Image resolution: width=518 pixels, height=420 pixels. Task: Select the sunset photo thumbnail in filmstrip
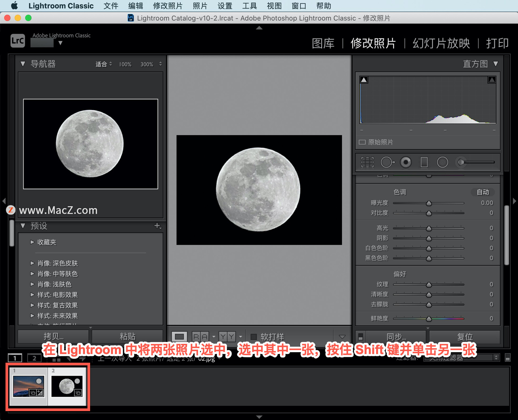point(29,387)
